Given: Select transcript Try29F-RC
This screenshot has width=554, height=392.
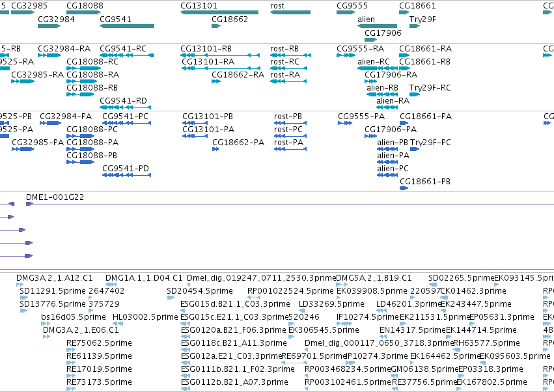Looking at the screenshot, I should pyautogui.click(x=415, y=94).
